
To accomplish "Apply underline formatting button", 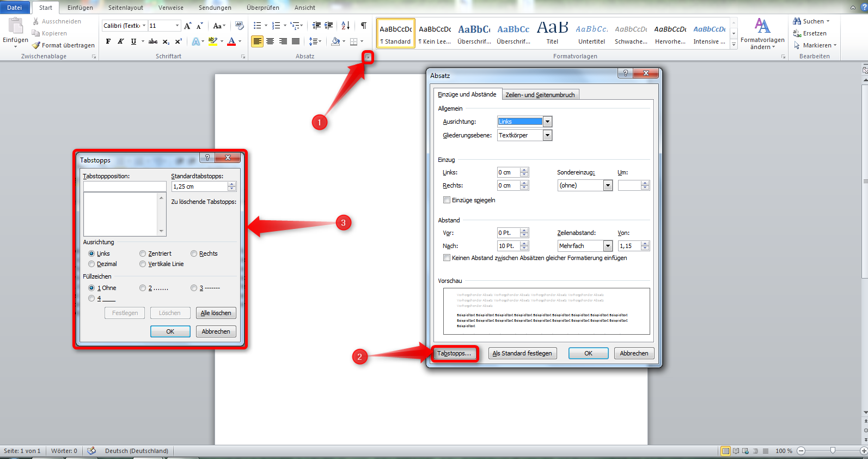I will [133, 41].
